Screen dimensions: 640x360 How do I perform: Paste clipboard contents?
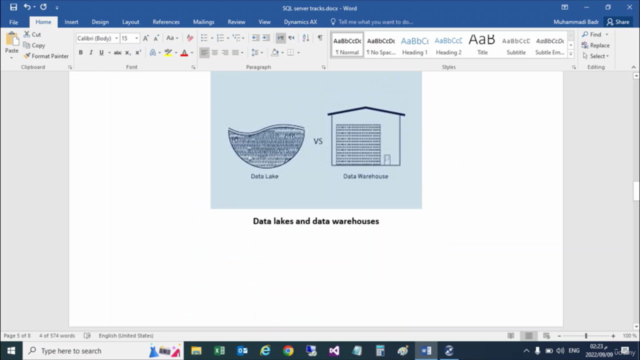[11, 43]
